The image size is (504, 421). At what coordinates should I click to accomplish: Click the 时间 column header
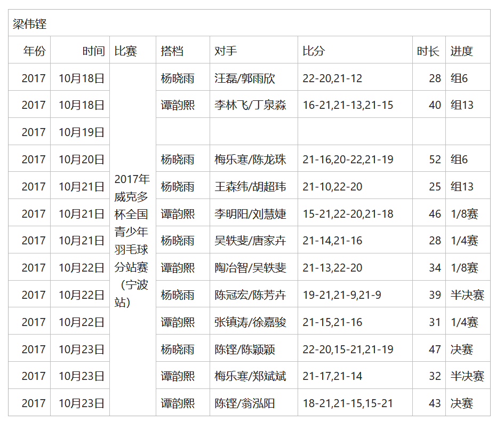pos(93,51)
